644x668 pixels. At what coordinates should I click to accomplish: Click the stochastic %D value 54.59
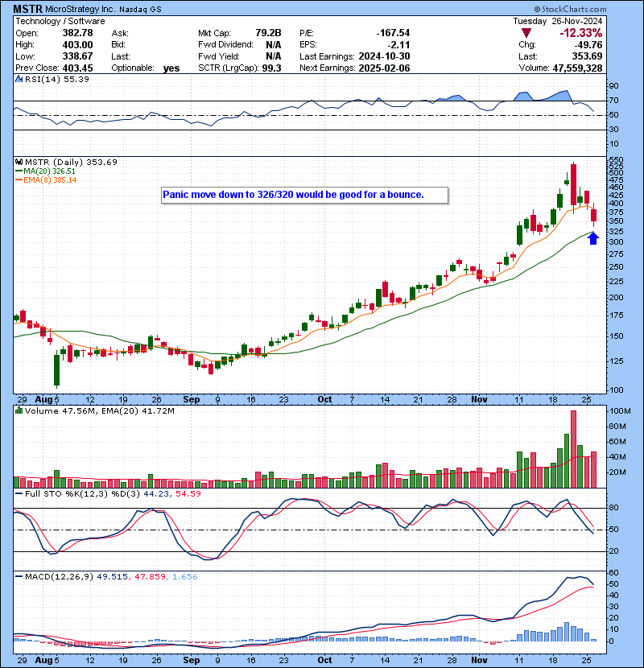pos(188,494)
